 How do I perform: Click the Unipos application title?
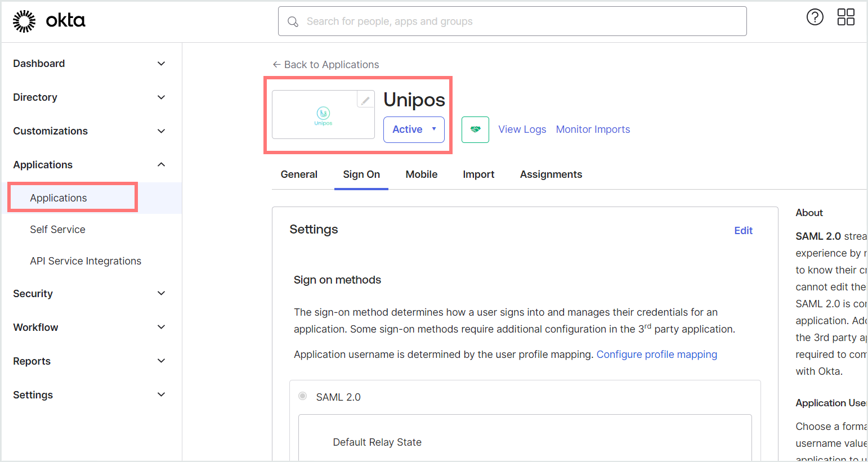pyautogui.click(x=414, y=100)
